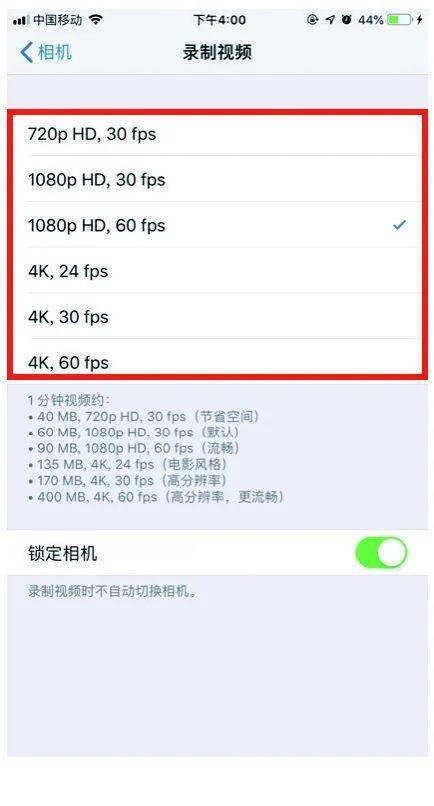
Task: Tap the 44% battery percentage text
Action: click(371, 20)
